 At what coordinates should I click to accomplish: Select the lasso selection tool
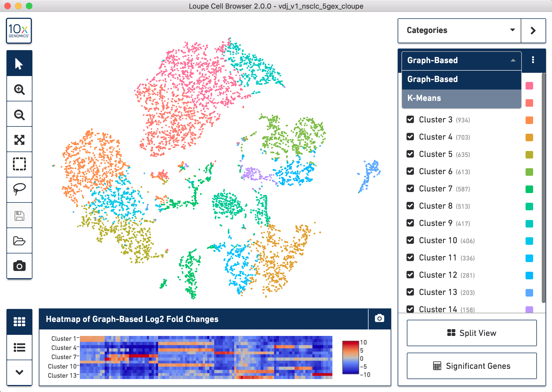[x=19, y=189]
